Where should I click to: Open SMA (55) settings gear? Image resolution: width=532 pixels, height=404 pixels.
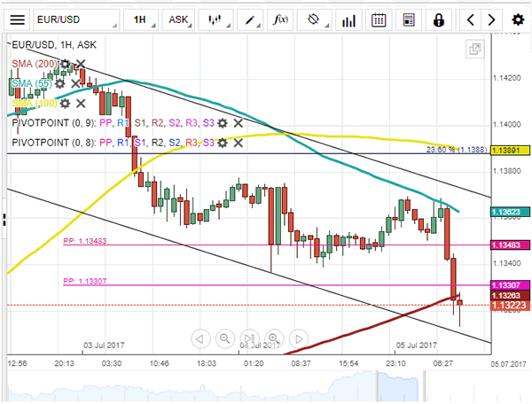(59, 83)
